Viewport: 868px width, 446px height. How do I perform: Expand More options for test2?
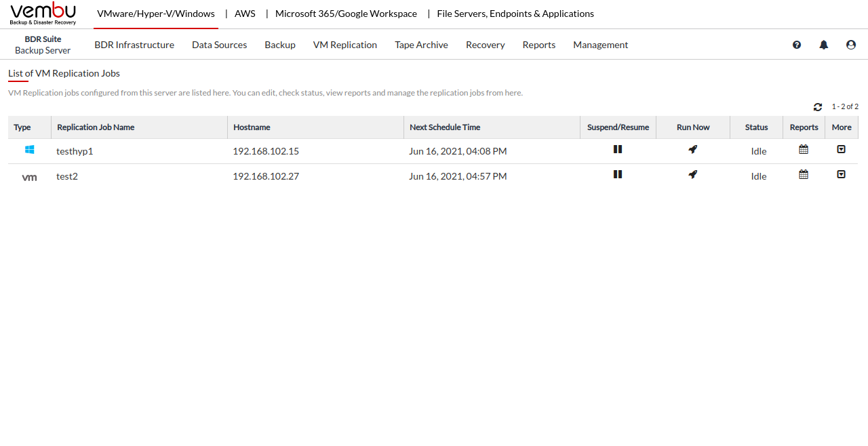coord(841,175)
